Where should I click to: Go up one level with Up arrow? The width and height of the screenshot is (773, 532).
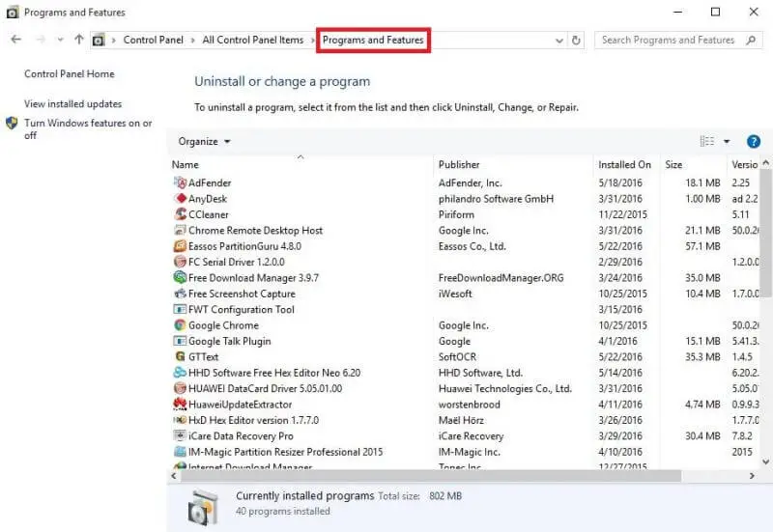point(79,40)
